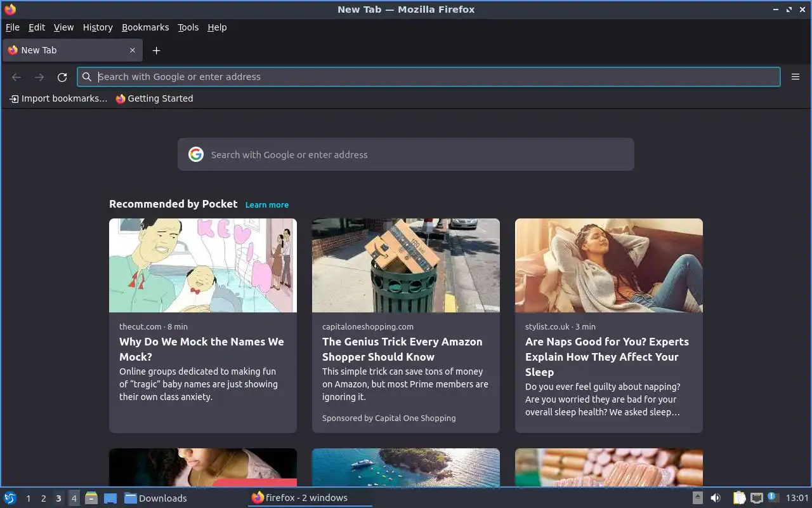812x508 pixels.
Task: Open the napping woman thumbnail
Action: (609, 265)
